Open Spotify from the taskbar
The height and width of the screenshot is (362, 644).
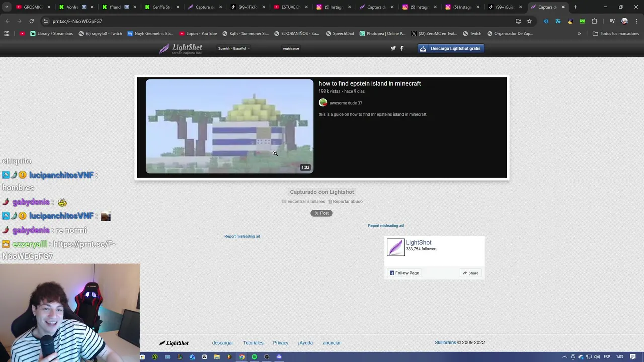[x=254, y=357]
